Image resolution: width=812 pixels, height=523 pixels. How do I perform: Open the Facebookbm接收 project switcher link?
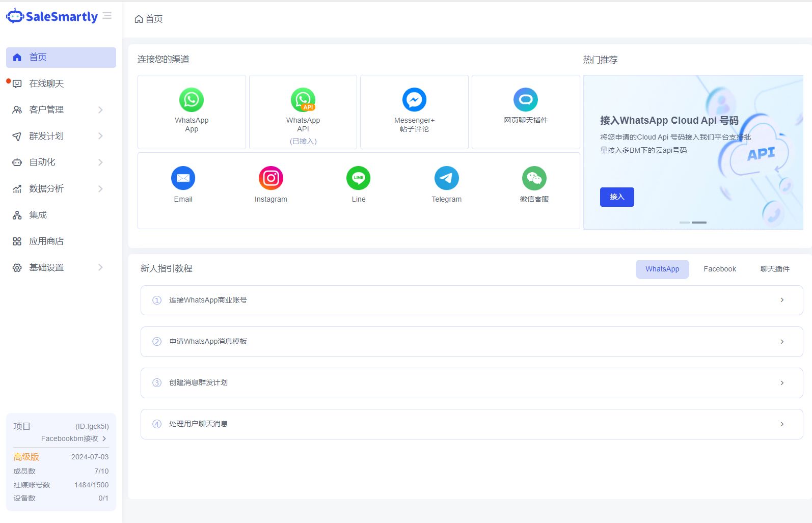click(x=74, y=438)
